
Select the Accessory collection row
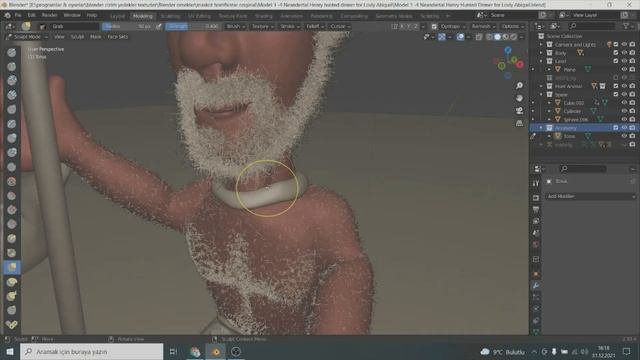pos(584,128)
